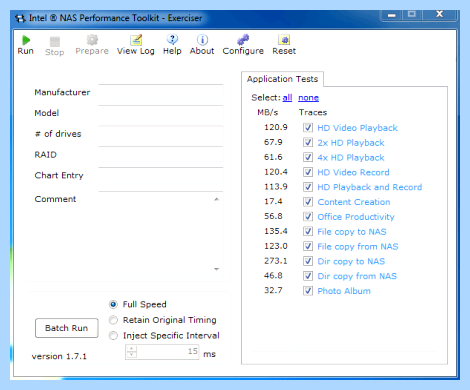Viewport: 470px width, 390px height.
Task: Click the 135.4 MB/s value
Action: coord(276,231)
